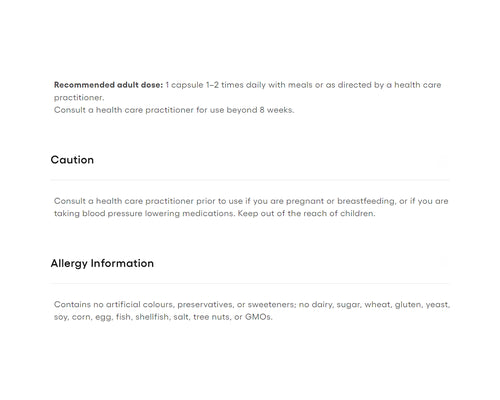Click the 'beyond 8 weeks' sentence
The width and height of the screenshot is (500, 400).
click(x=260, y=110)
